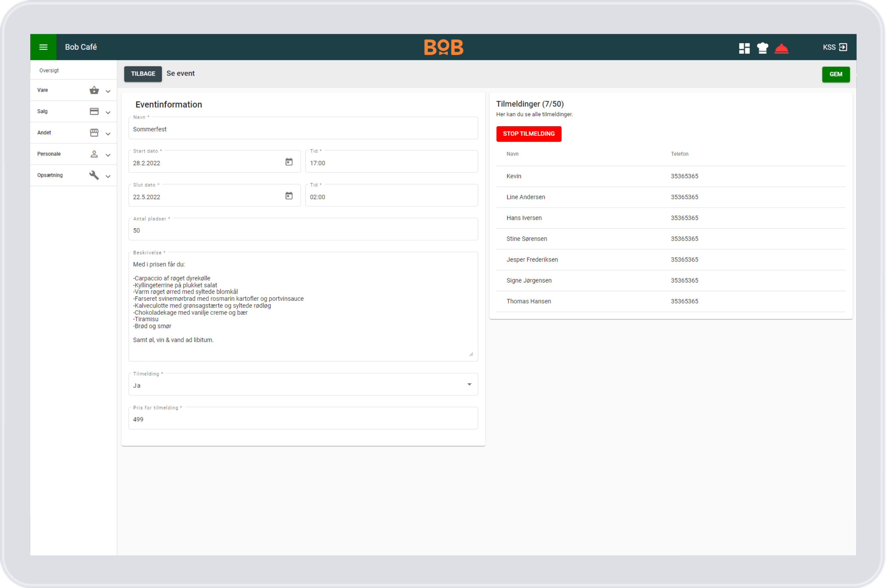Select the Thomas Hansen row
Screen dimensions: 887x588
pyautogui.click(x=671, y=301)
